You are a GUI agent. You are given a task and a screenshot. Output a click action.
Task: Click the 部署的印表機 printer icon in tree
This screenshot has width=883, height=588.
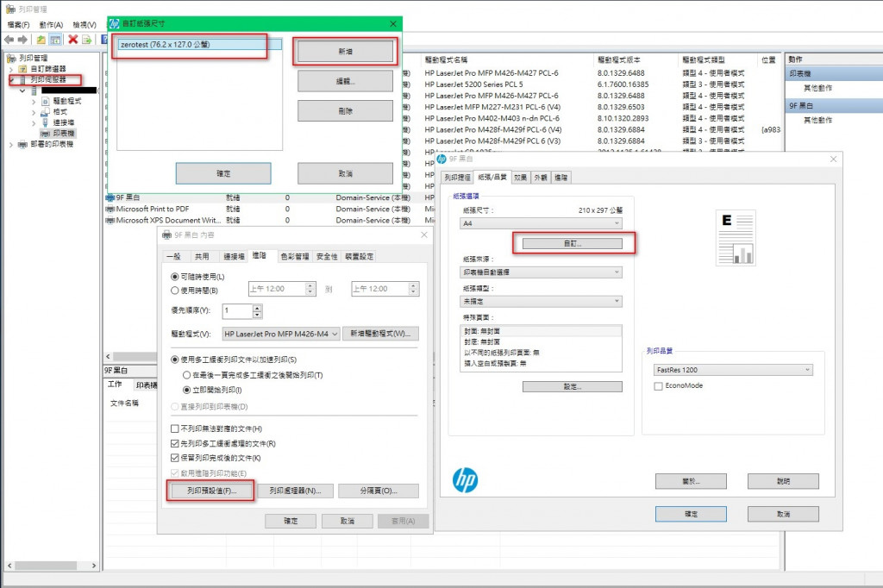click(23, 144)
